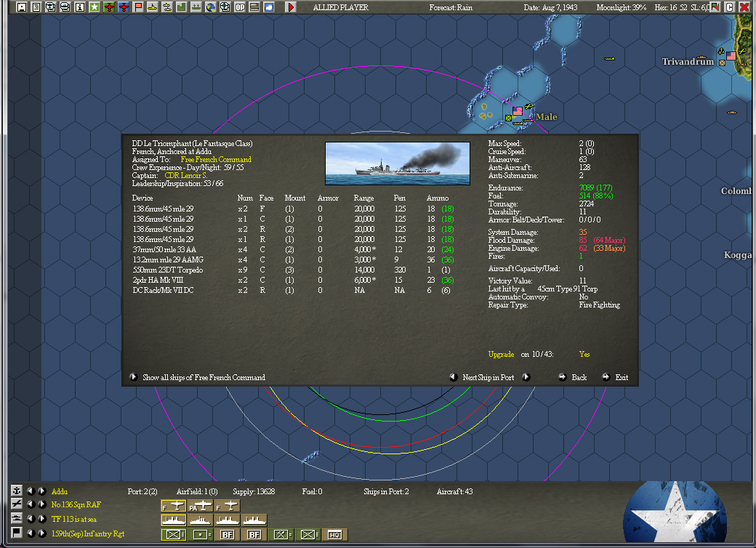The width and height of the screenshot is (756, 548).
Task: Click the anchor icon beside the Addu entry
Action: (x=16, y=491)
